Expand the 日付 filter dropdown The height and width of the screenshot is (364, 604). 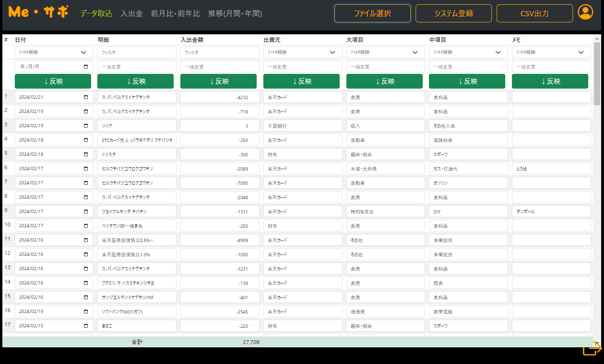click(54, 52)
